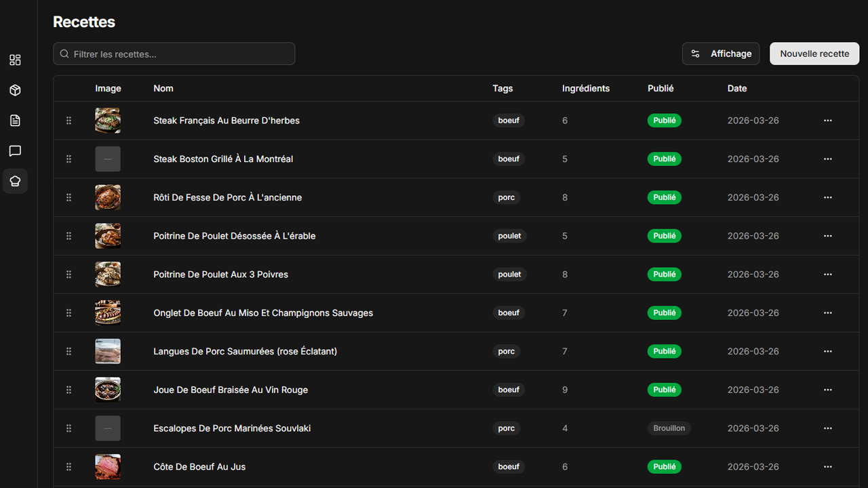
Task: Select the chef hat recipes icon in sidebar
Action: [15, 181]
